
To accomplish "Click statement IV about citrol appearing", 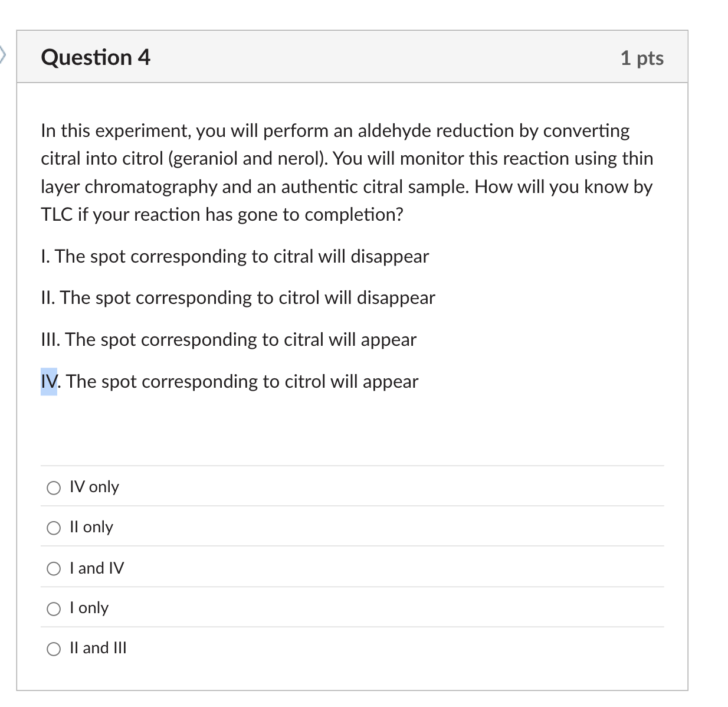I will 229,382.
